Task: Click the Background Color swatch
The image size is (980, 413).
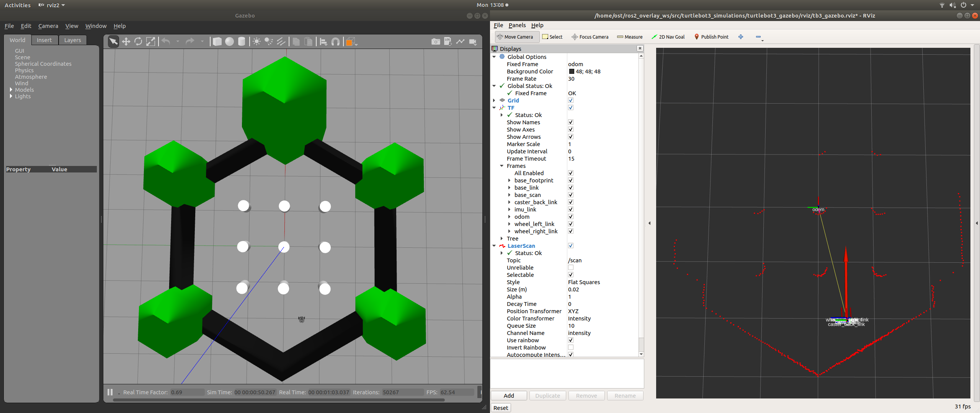Action: [x=572, y=72]
